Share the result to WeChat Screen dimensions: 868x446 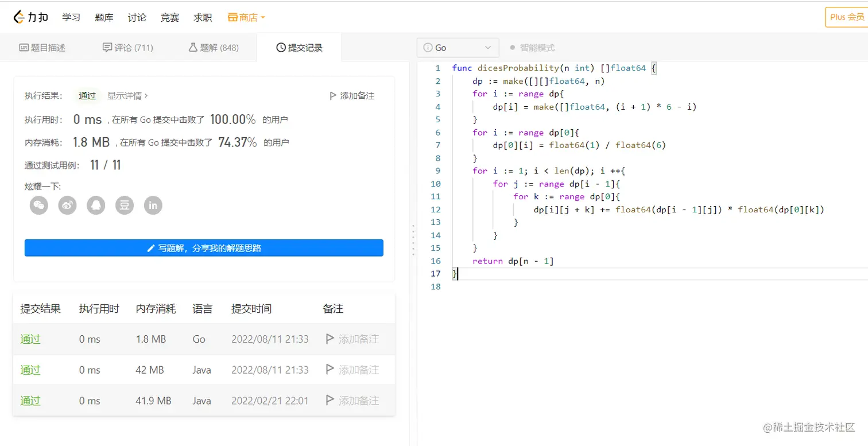pos(39,205)
